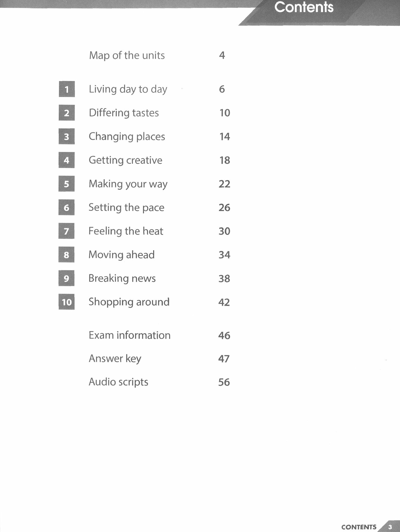Click the unit 10 number box
This screenshot has width=400, height=532.
coord(67,302)
